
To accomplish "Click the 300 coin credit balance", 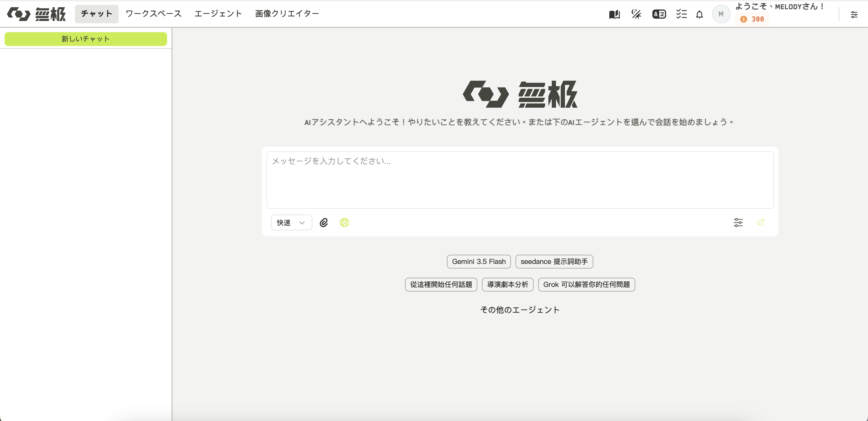I will click(752, 19).
